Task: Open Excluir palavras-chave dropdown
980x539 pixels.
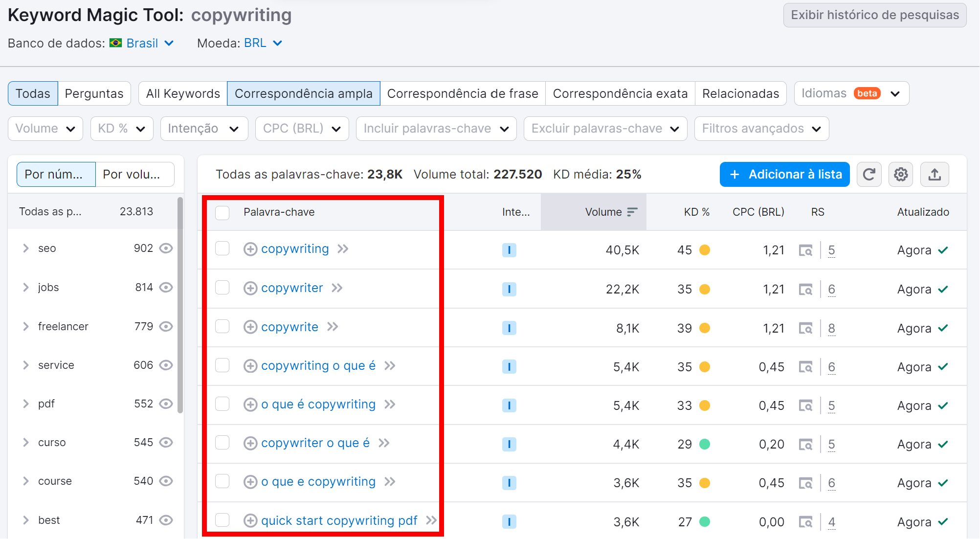Action: coord(605,129)
